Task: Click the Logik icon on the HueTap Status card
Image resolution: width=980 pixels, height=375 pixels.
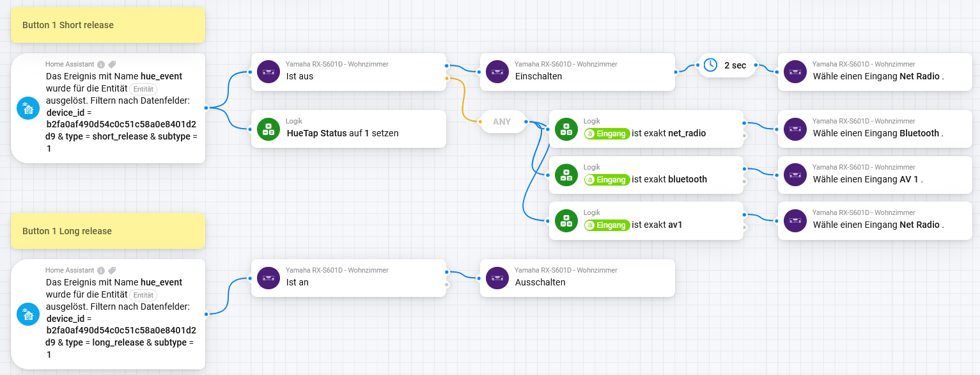Action: (268, 129)
